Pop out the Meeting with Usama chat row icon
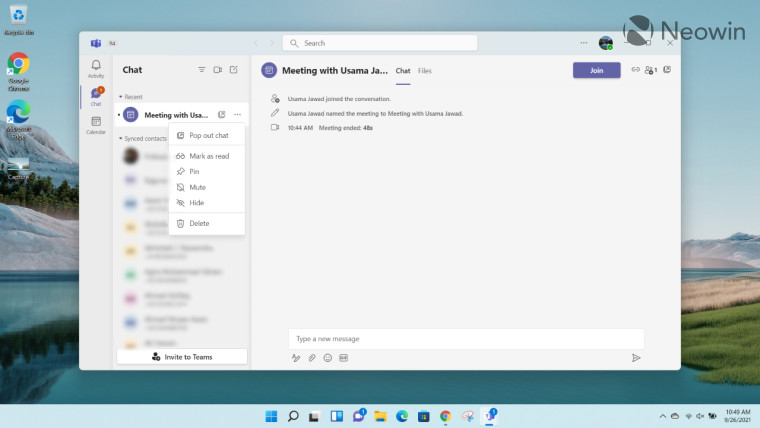The image size is (760, 428). tap(222, 115)
